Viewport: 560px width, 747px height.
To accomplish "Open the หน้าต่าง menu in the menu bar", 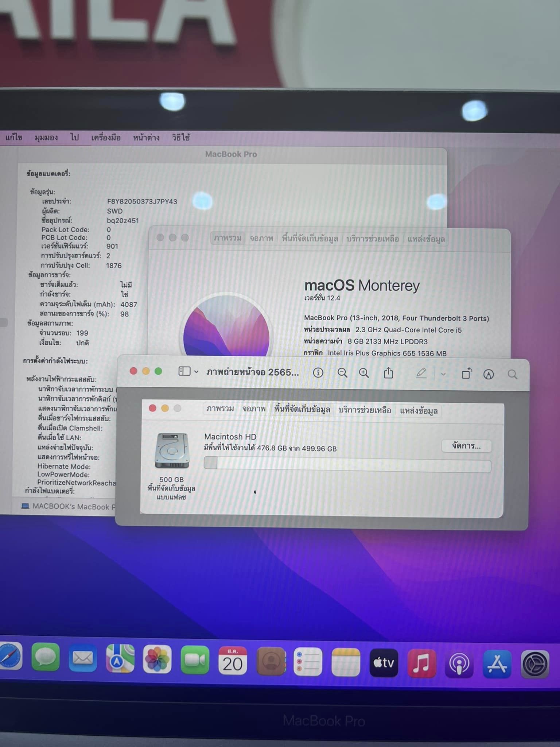I will [x=146, y=138].
